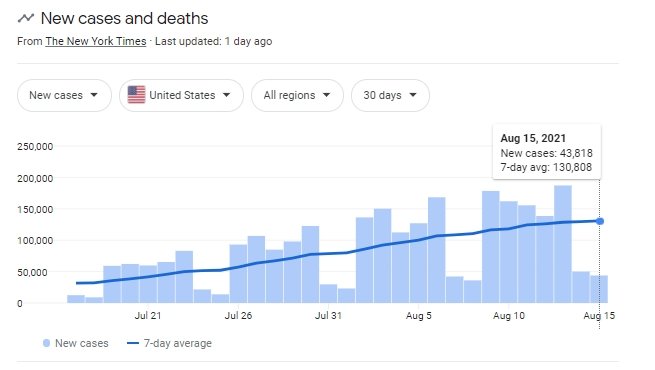
Task: Click the United States flag icon
Action: tap(136, 95)
